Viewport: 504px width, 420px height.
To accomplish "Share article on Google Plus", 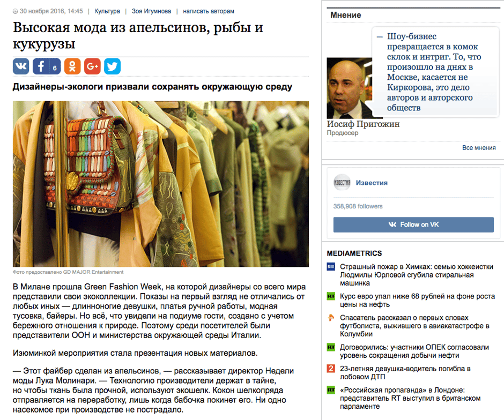I will (92, 66).
